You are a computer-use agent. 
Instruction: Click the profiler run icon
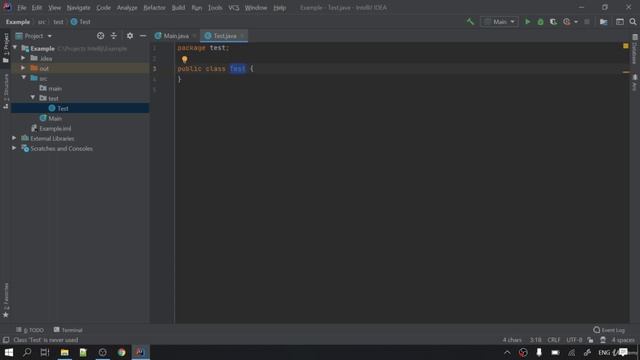tap(567, 22)
